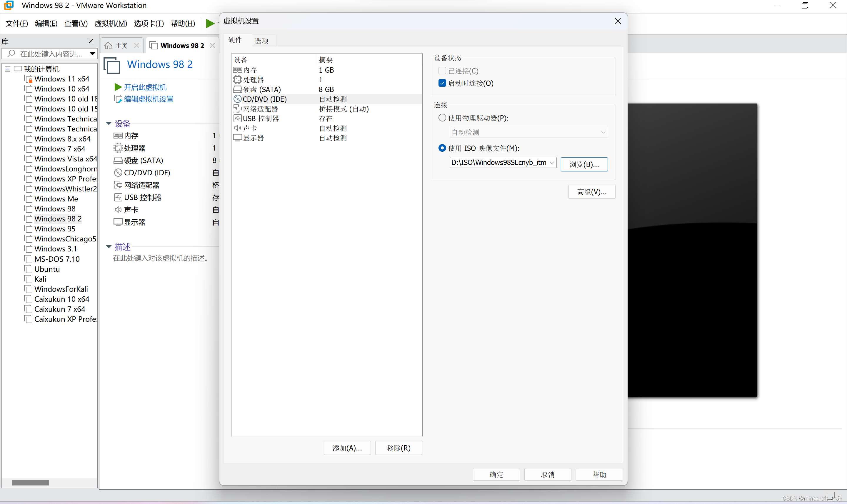Uncheck 启动时连接(O) checkbox
Screen dimensions: 847x504
pos(442,83)
